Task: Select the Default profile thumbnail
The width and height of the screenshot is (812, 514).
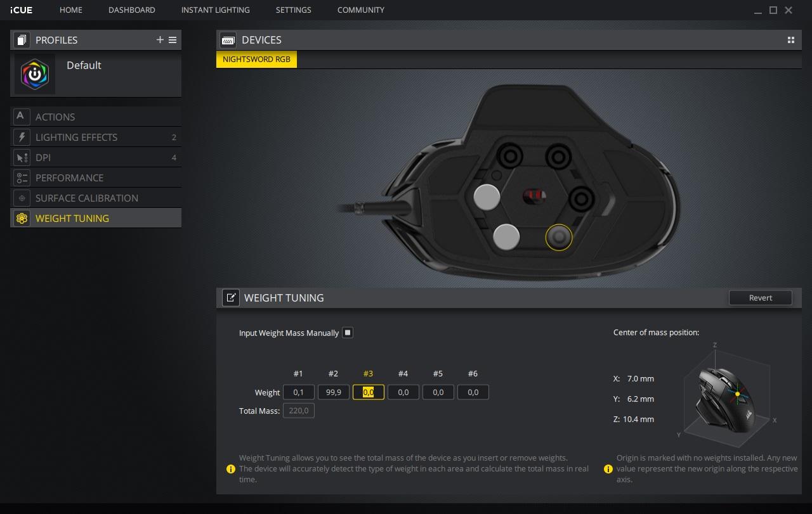Action: [34, 75]
